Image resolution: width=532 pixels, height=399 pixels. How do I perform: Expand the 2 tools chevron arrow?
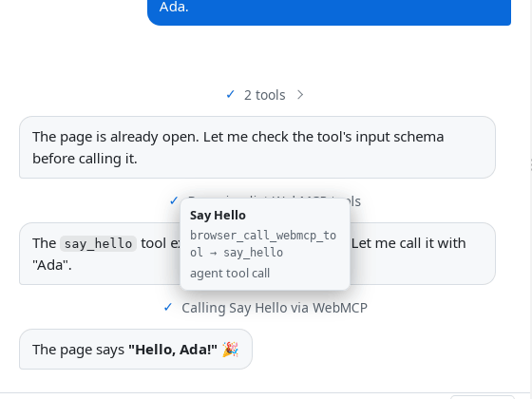point(300,95)
